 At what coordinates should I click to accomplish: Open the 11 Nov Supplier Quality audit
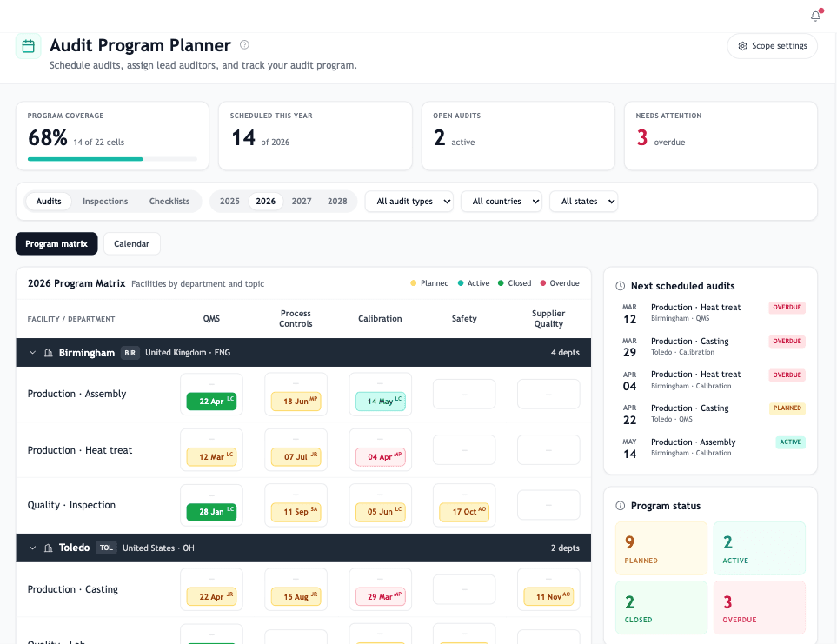(x=548, y=596)
